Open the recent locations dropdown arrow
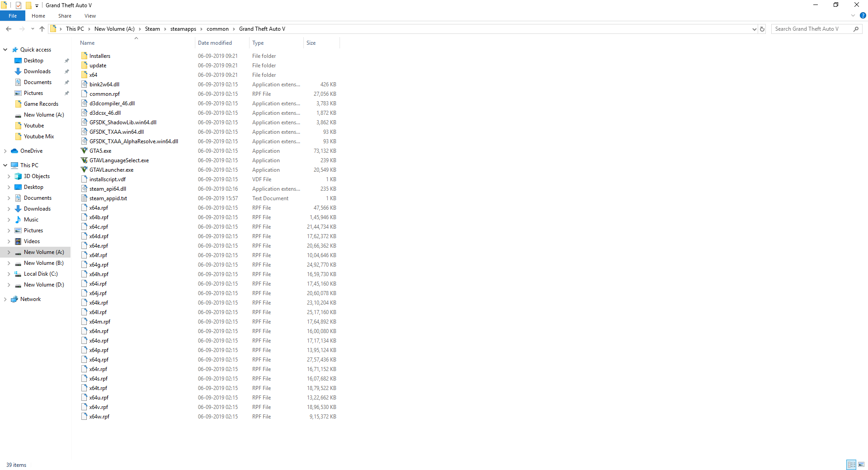This screenshot has height=470, width=868. tap(33, 29)
